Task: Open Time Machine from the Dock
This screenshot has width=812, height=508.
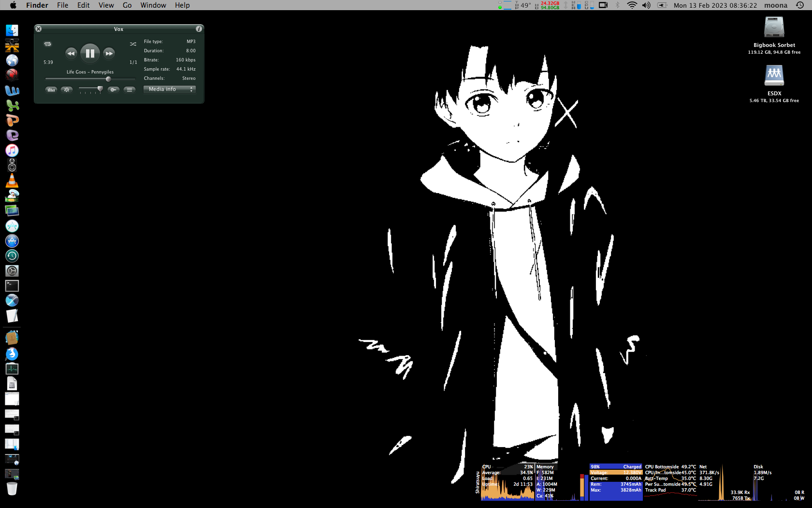Action: 12,256
